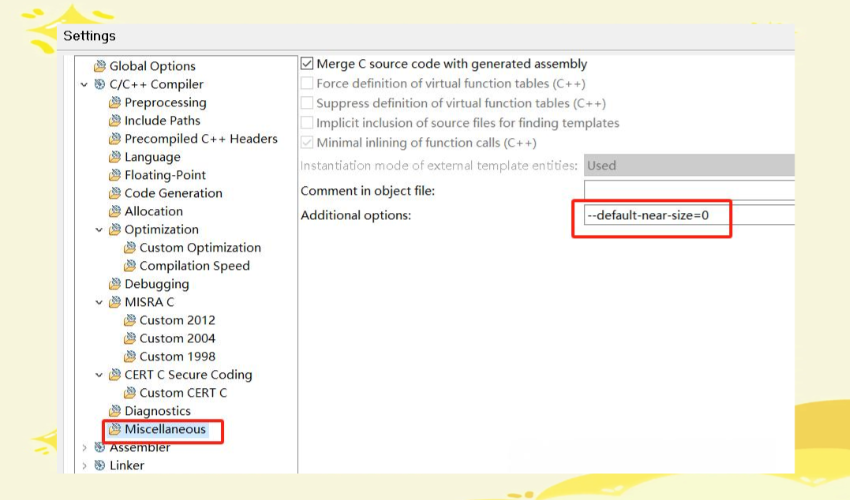Click the Diagnostics item icon
The image size is (850, 500).
click(115, 411)
